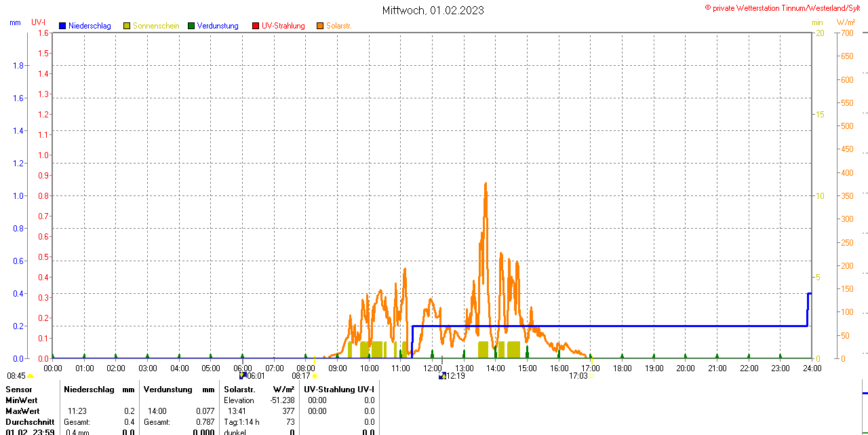Click the Verdunstung column header in table
868x435 pixels.
[168, 390]
